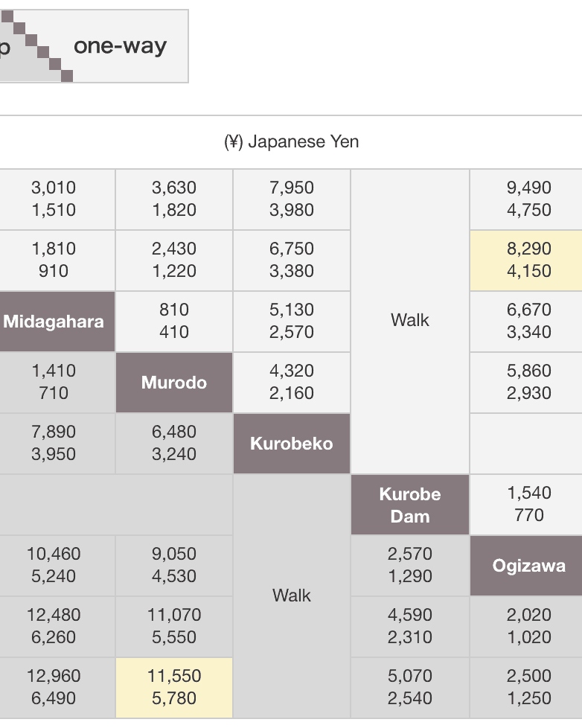Screen dimensions: 582x728
Task: Click the lower gray Walk cell
Action: [x=292, y=596]
